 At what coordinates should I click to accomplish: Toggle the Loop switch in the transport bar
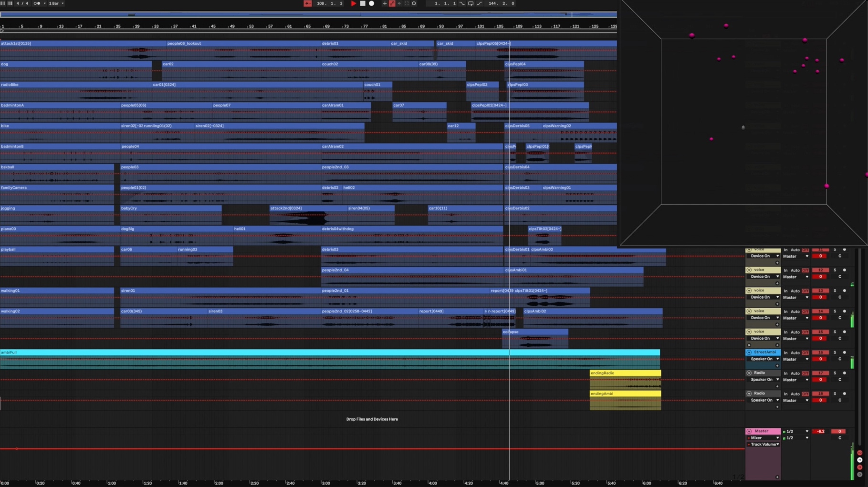(471, 3)
